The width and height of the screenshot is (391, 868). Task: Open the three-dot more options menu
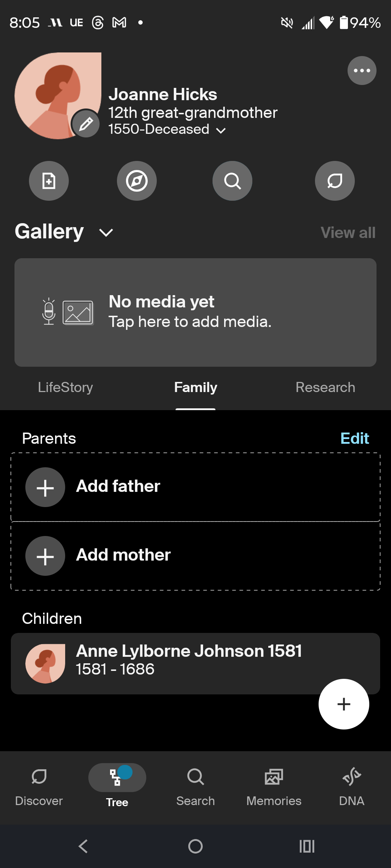point(362,71)
